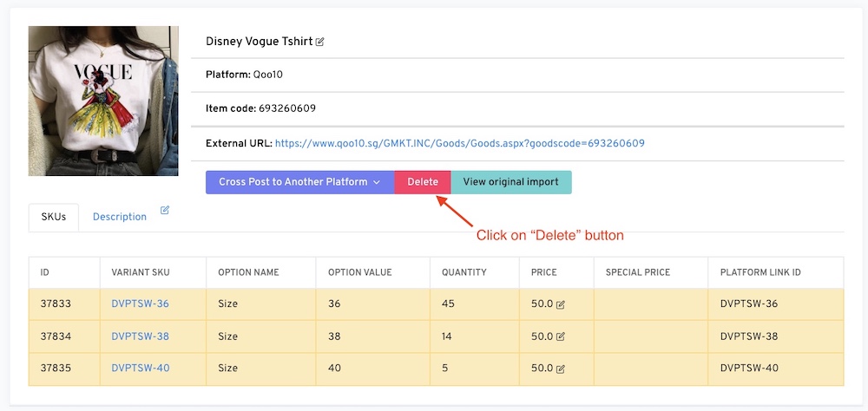Open variant SKU link DVPTSW-38
Image resolution: width=868 pixels, height=411 pixels.
pyautogui.click(x=140, y=336)
